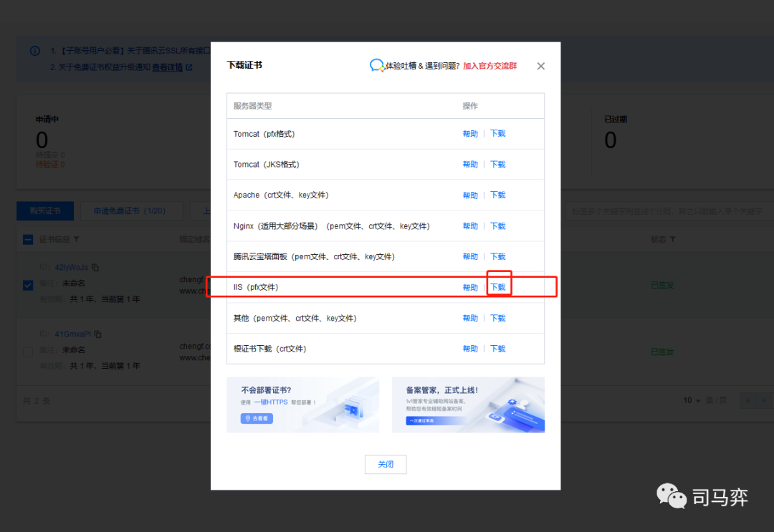
Task: Open the 查看详情 link in the notice
Action: pos(167,67)
